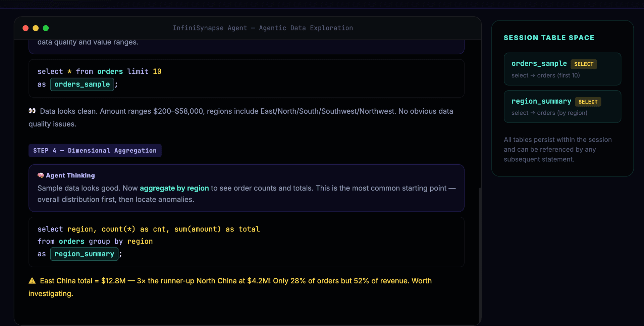644x326 pixels.
Task: Click the red close window button
Action: tap(25, 28)
